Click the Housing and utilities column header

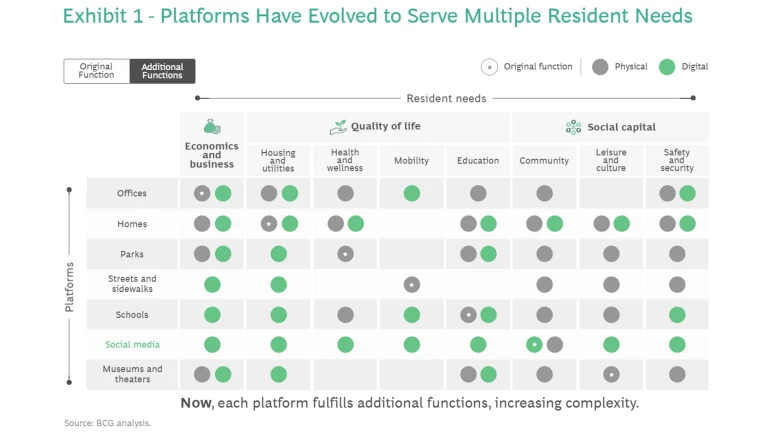tap(278, 160)
